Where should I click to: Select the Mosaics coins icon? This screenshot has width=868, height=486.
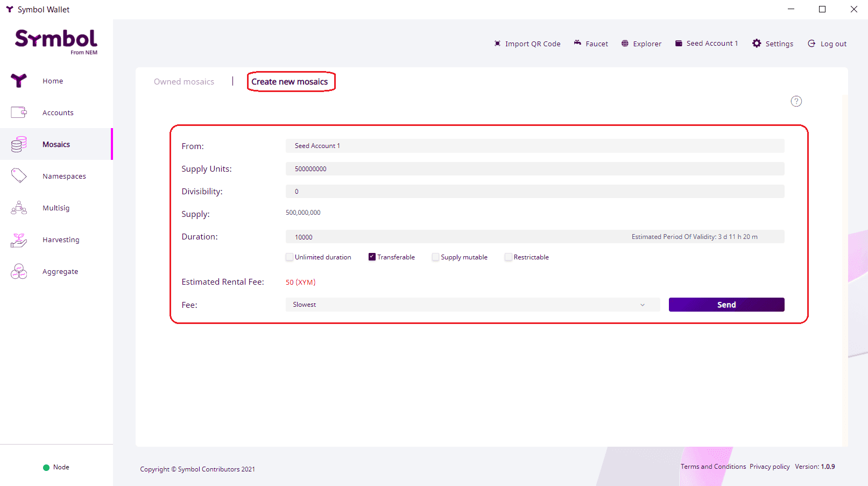(x=19, y=144)
